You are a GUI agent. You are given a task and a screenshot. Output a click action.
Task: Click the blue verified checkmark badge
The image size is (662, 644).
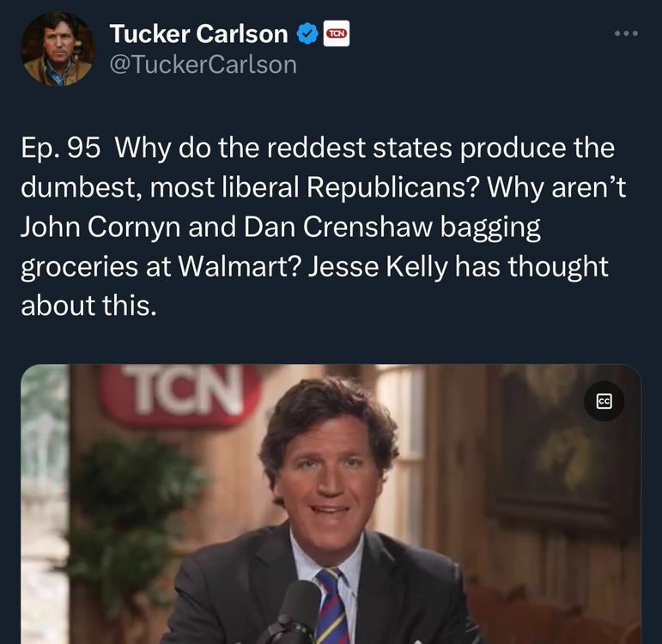click(x=307, y=33)
